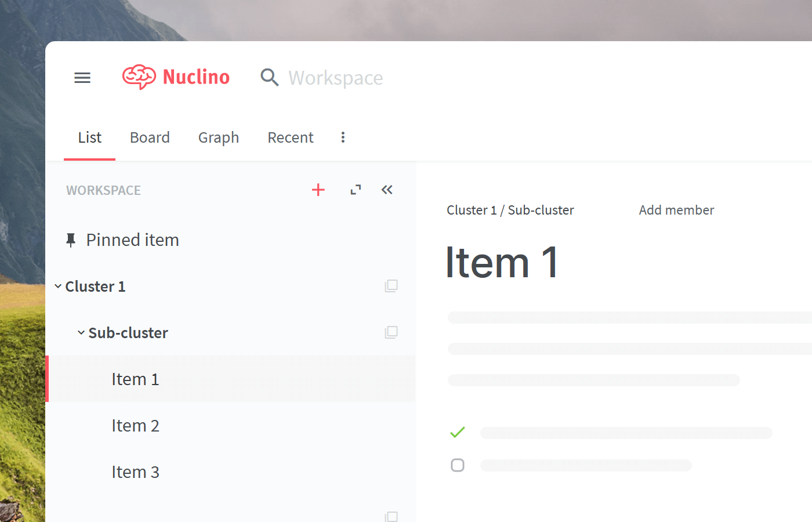
Task: Collapse the Cluster 1 chevron
Action: [x=58, y=287]
